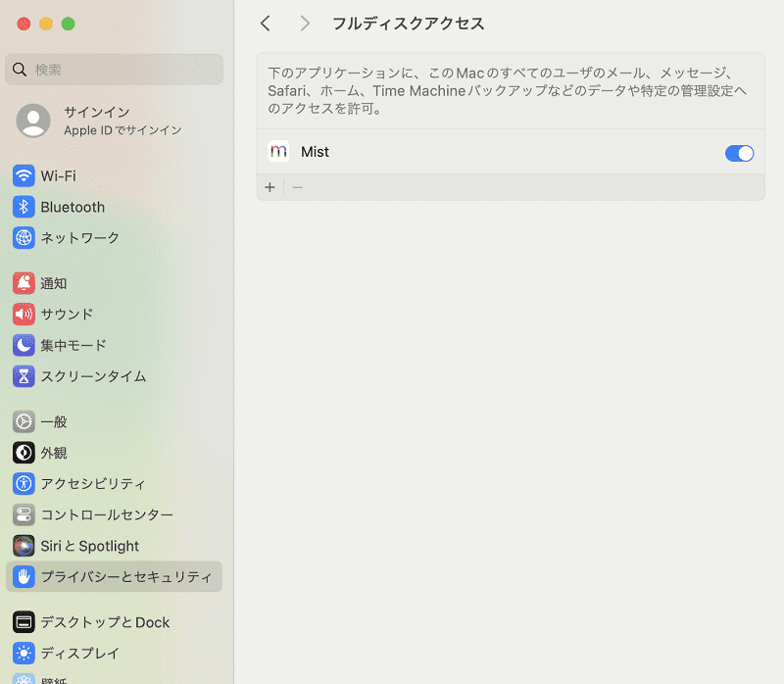Open 外観 sidebar label
Screen dimensions: 784x684
pyautogui.click(x=54, y=453)
